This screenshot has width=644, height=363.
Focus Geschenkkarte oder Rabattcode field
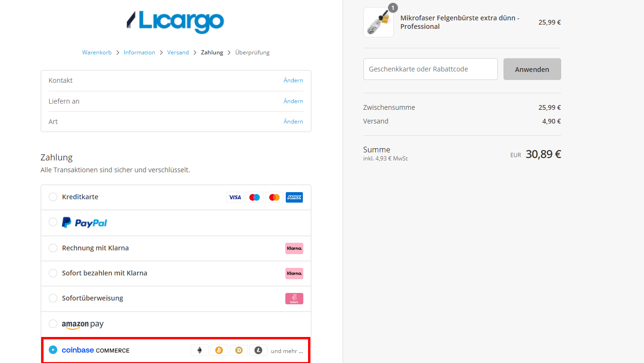point(431,69)
